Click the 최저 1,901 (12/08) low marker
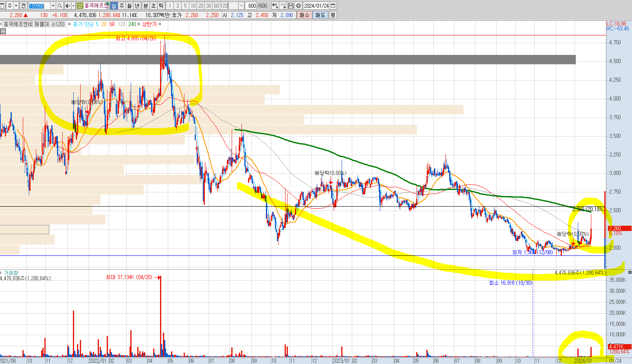 pyautogui.click(x=533, y=252)
